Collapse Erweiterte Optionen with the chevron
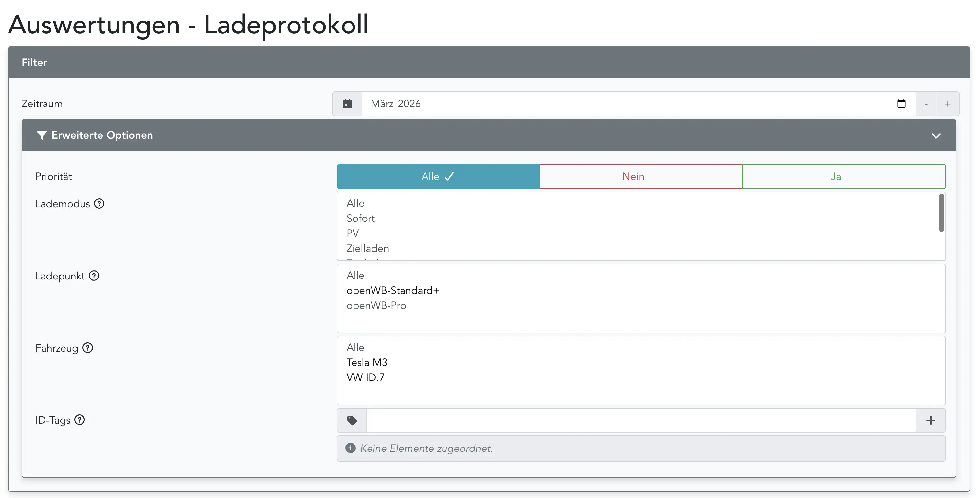Viewport: 980px width, 498px height. pos(936,136)
